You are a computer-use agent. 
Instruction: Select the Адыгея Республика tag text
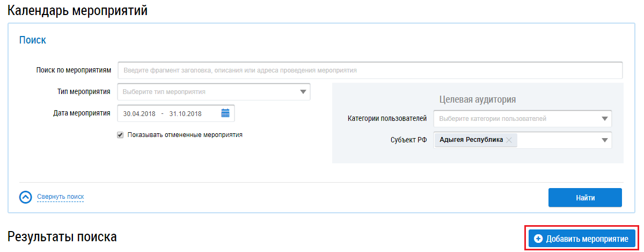coord(471,140)
